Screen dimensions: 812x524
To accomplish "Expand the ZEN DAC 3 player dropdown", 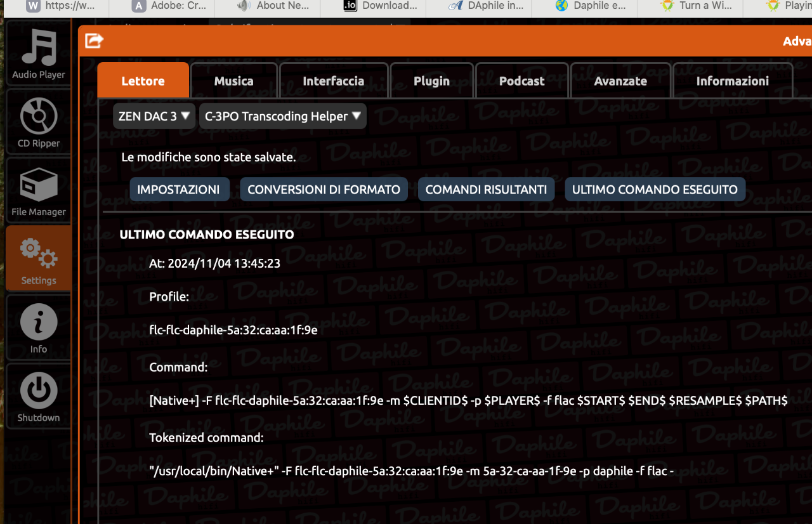I will (x=154, y=116).
